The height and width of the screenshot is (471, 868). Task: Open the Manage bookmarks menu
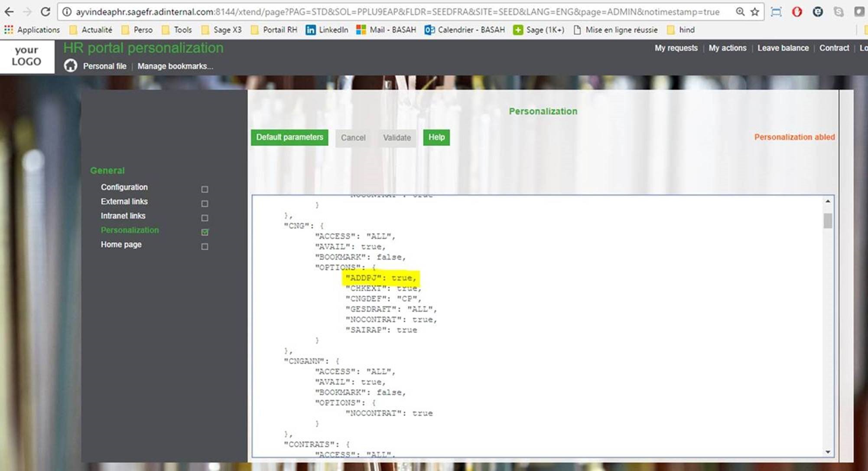click(x=174, y=65)
